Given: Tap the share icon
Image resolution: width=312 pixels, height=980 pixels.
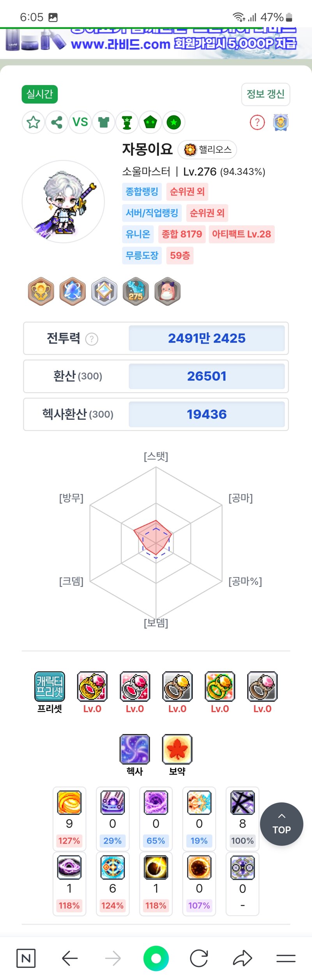Looking at the screenshot, I should (x=57, y=122).
